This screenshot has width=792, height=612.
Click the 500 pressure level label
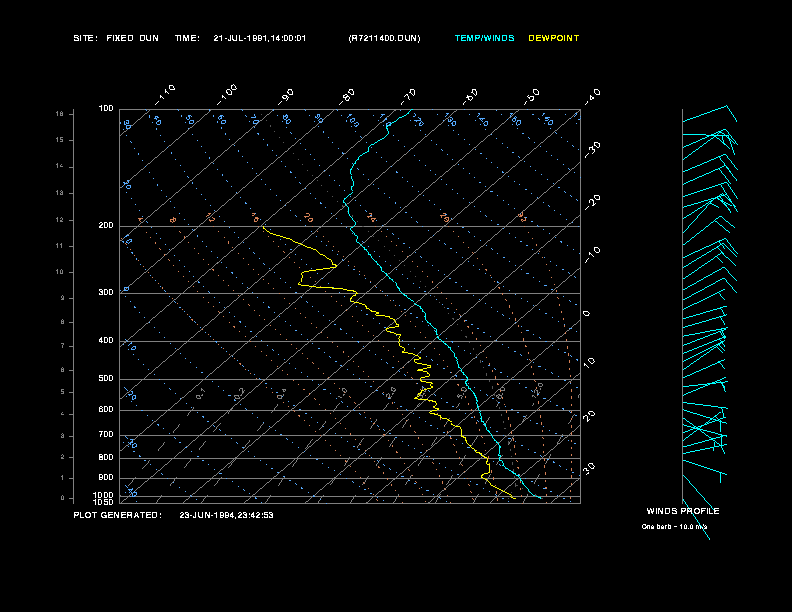(x=106, y=378)
